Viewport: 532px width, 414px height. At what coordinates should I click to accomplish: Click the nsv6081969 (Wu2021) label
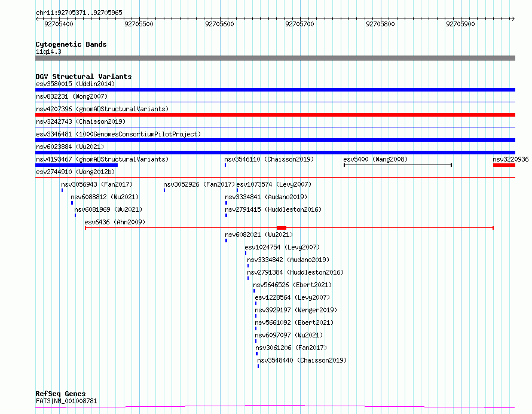tap(108, 209)
